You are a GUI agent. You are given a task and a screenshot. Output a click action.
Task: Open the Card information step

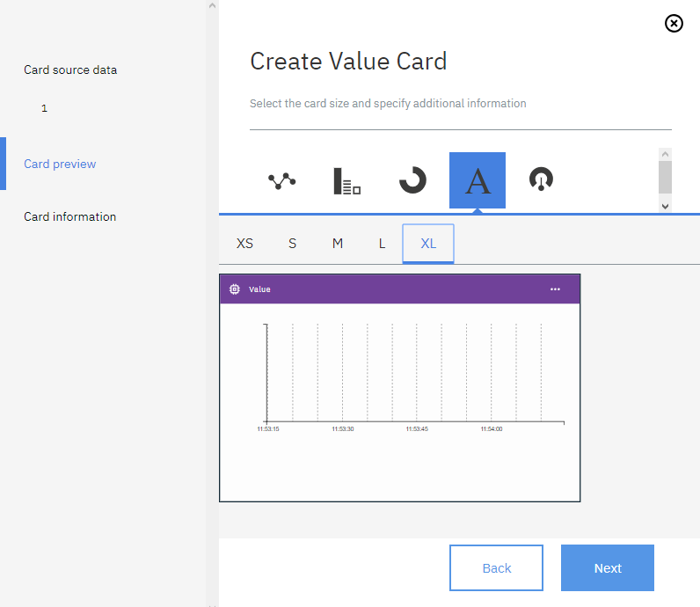pyautogui.click(x=69, y=216)
